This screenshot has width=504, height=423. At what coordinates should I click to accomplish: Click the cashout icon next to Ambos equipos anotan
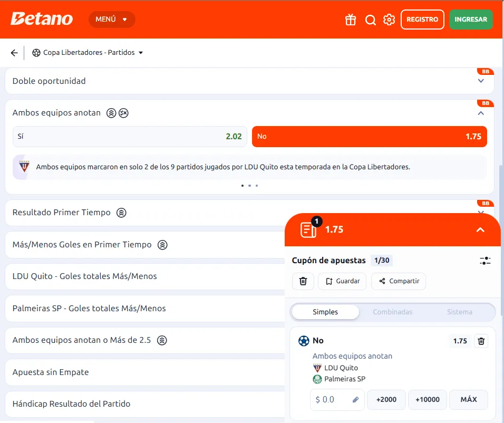[x=123, y=113]
